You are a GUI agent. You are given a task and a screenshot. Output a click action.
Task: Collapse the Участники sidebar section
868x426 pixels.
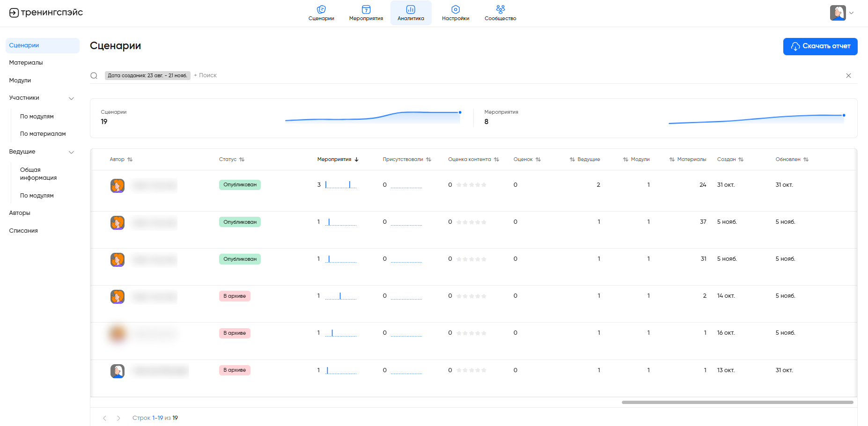(x=72, y=98)
